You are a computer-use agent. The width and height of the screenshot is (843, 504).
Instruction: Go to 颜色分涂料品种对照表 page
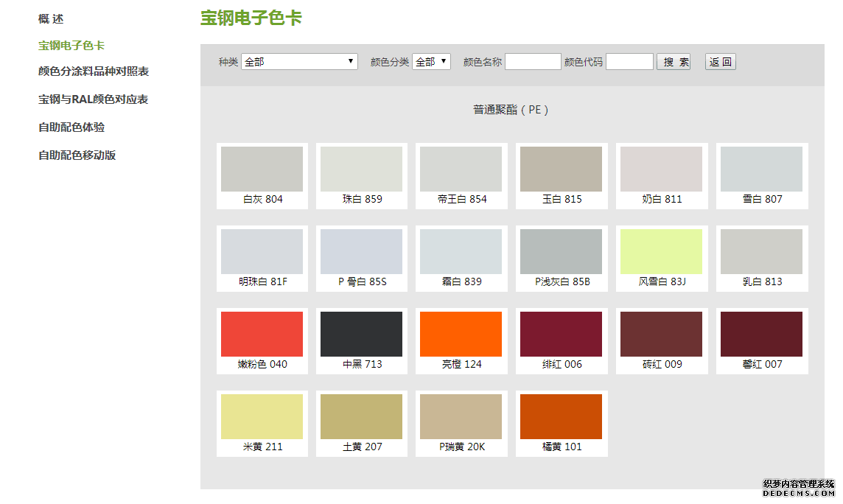[x=94, y=71]
